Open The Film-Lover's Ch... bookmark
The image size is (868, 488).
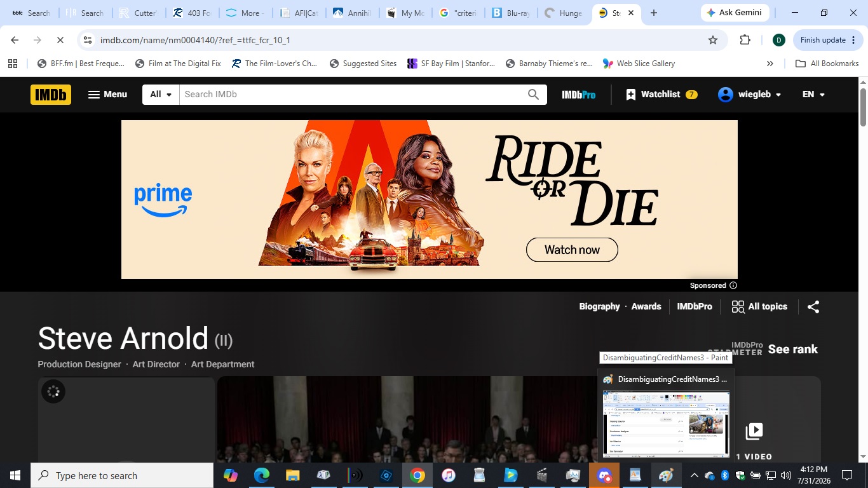coord(275,64)
